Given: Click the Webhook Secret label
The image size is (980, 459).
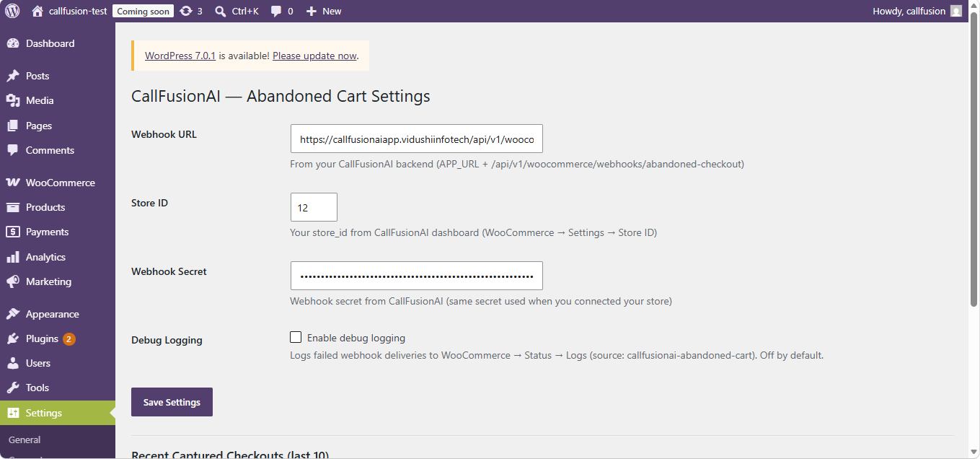Looking at the screenshot, I should [169, 271].
